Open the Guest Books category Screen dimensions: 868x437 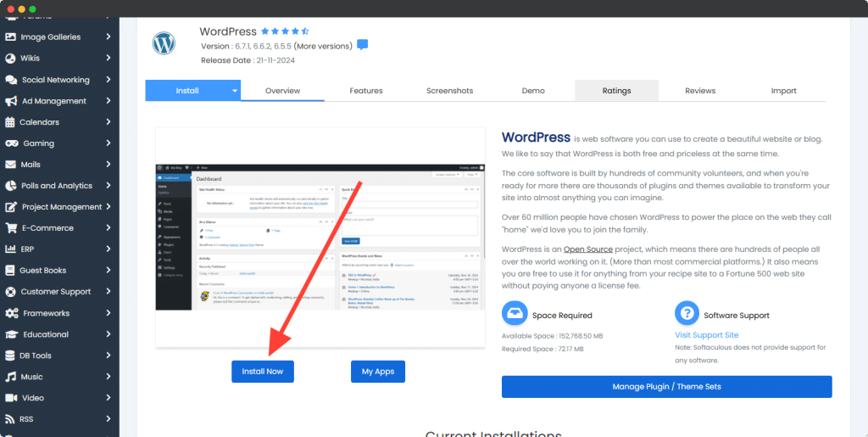point(58,271)
